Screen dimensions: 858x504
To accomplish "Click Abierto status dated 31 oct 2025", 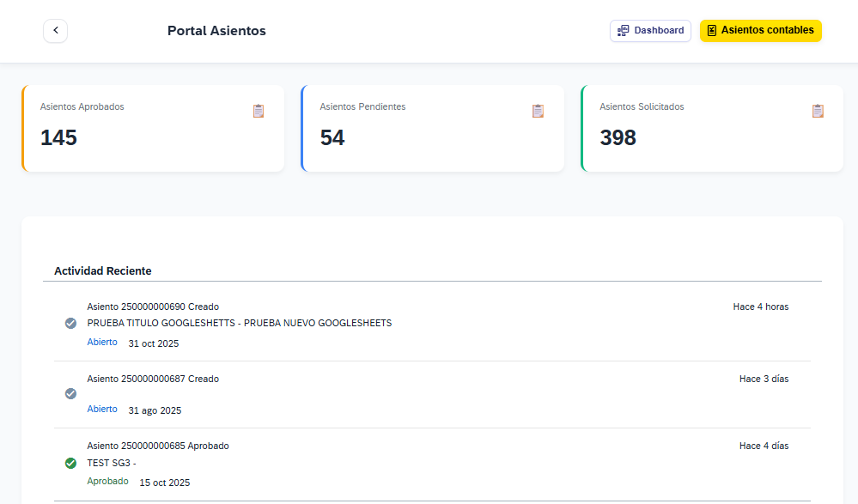I will (x=102, y=343).
